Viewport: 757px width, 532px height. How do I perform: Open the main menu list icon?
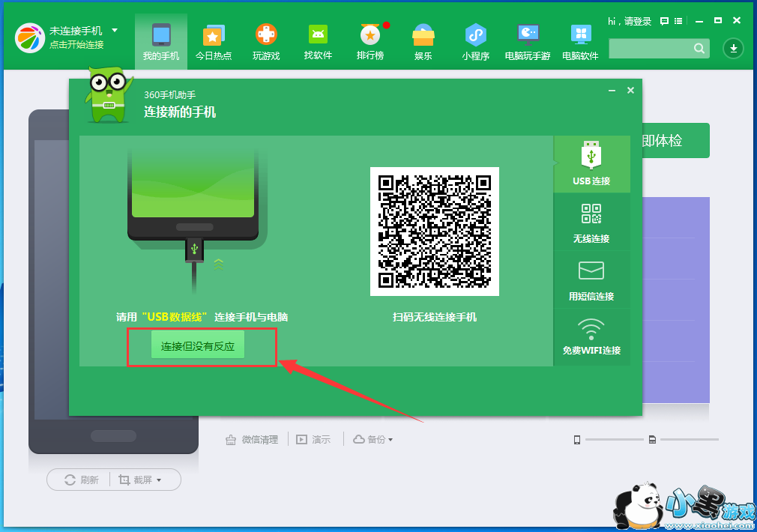pyautogui.click(x=678, y=21)
